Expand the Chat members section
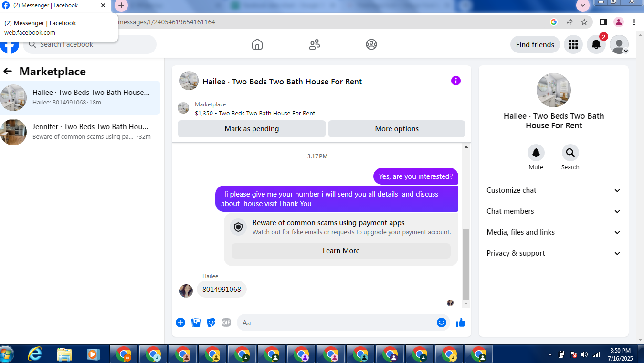 (x=554, y=211)
